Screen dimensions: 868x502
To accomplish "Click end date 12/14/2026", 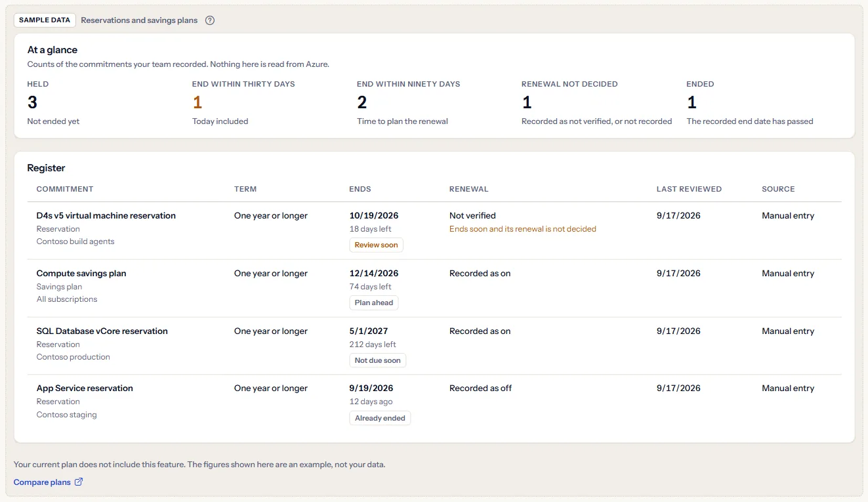I will click(x=374, y=273).
